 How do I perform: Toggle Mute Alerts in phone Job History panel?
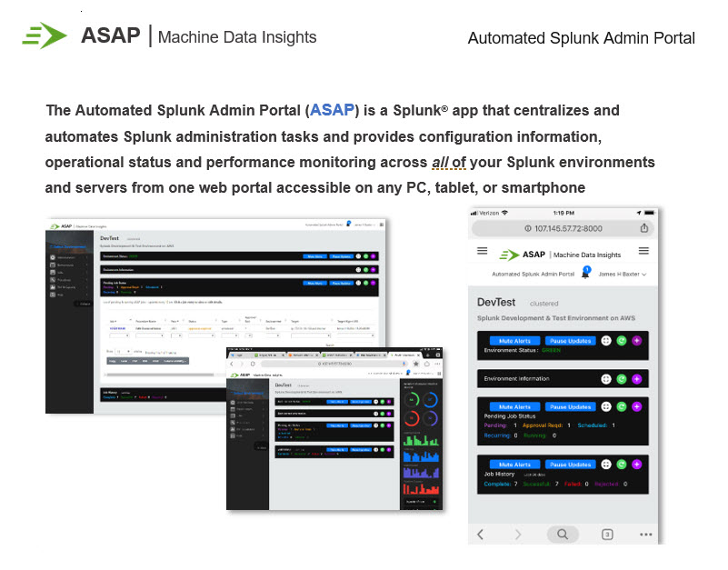coord(514,465)
